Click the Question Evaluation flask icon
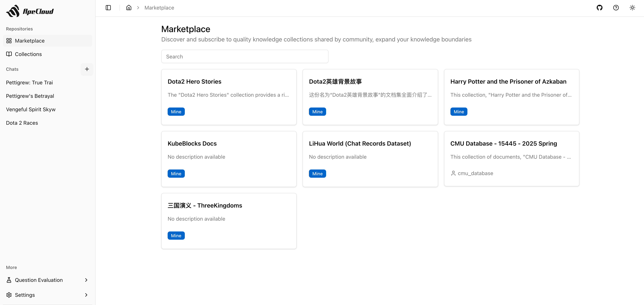This screenshot has width=644, height=305. pyautogui.click(x=9, y=280)
